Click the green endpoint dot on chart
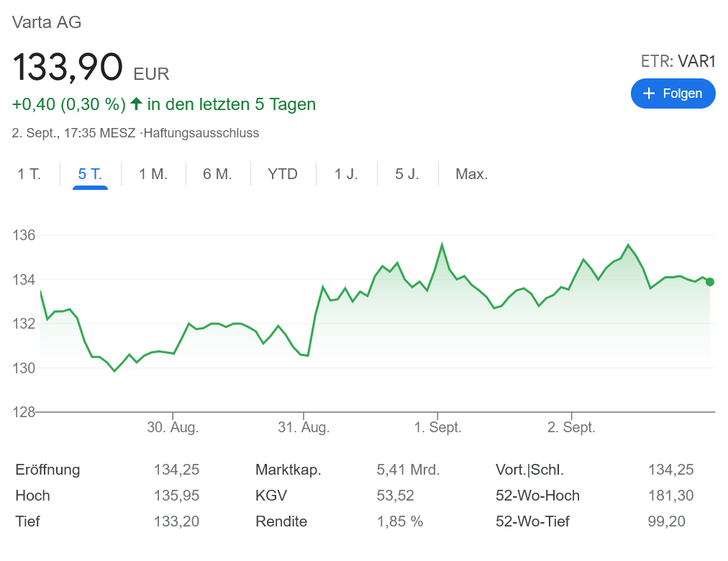728x561 pixels. pos(710,282)
